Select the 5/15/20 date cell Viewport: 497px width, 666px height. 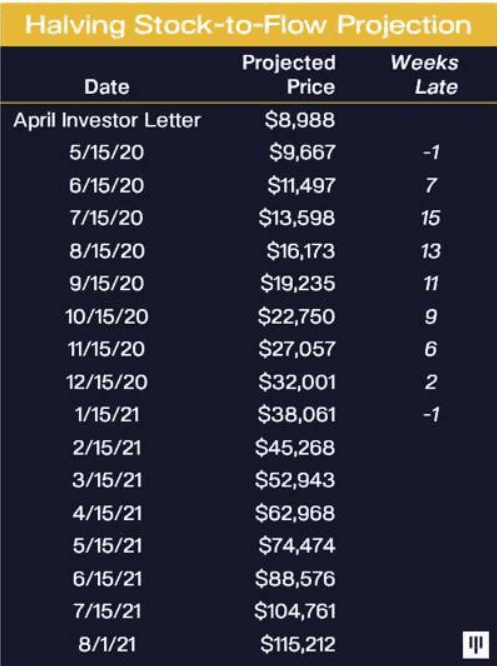(107, 152)
